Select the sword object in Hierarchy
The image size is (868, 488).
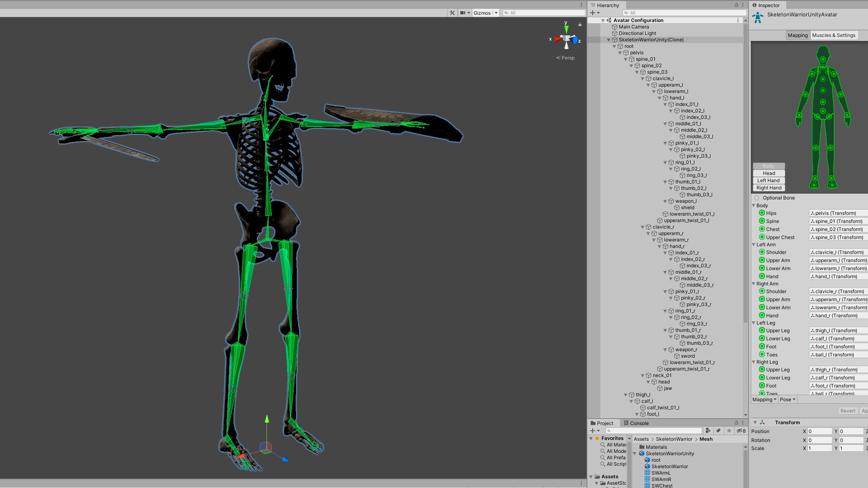[x=688, y=356]
